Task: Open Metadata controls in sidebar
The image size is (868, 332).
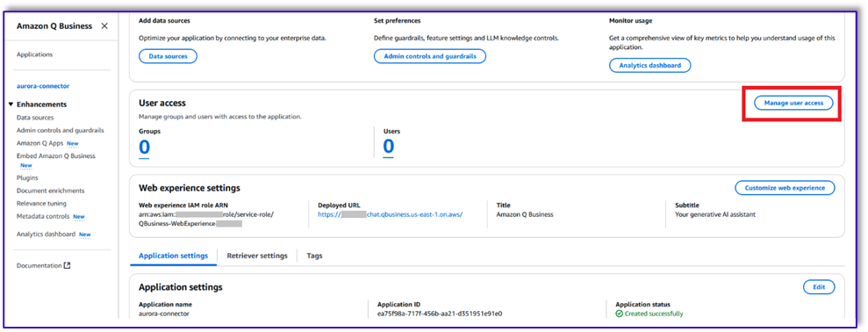Action: (x=43, y=216)
